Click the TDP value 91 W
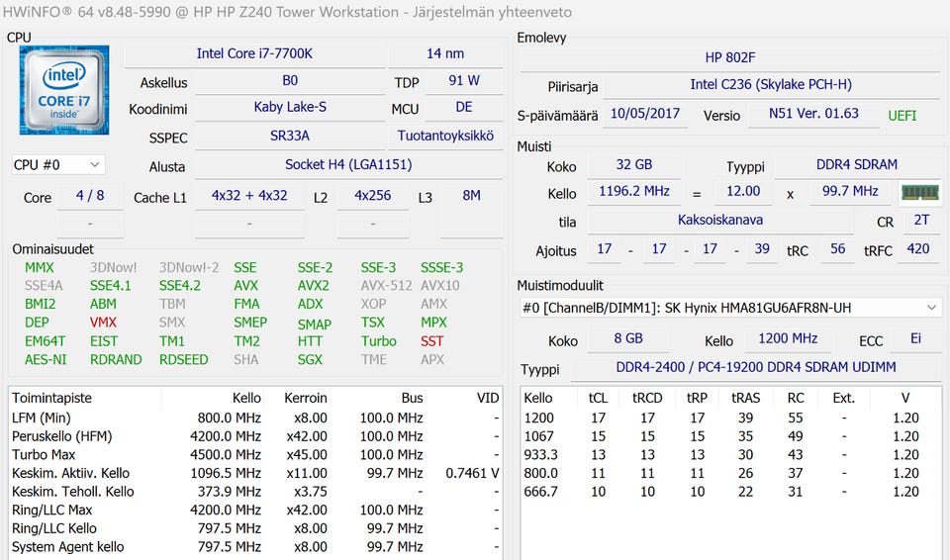The image size is (950, 560). click(x=464, y=81)
